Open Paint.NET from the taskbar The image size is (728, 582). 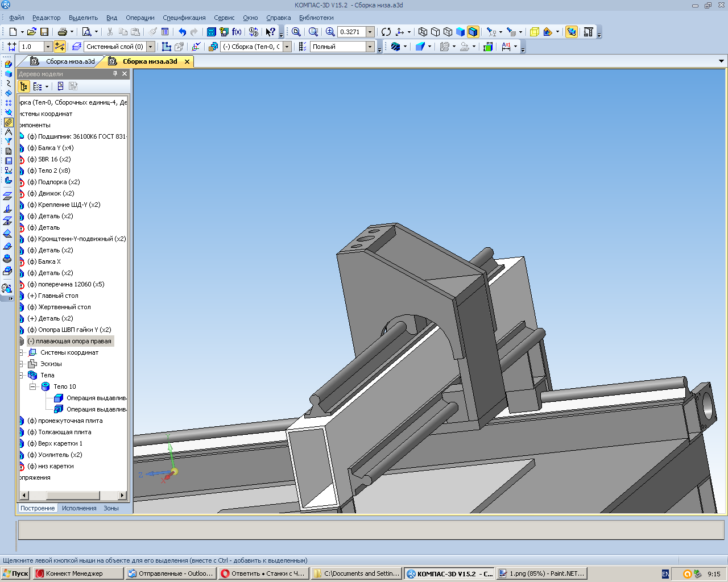pyautogui.click(x=541, y=573)
